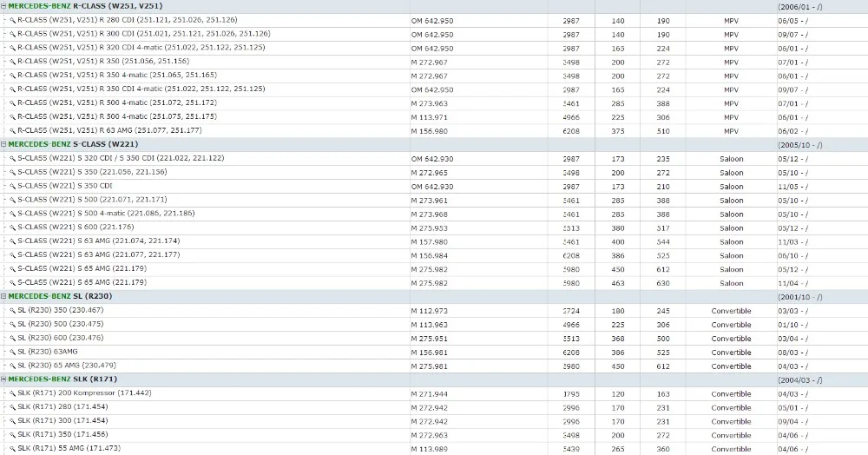
Task: Click engine code M 156.981
Action: (429, 353)
